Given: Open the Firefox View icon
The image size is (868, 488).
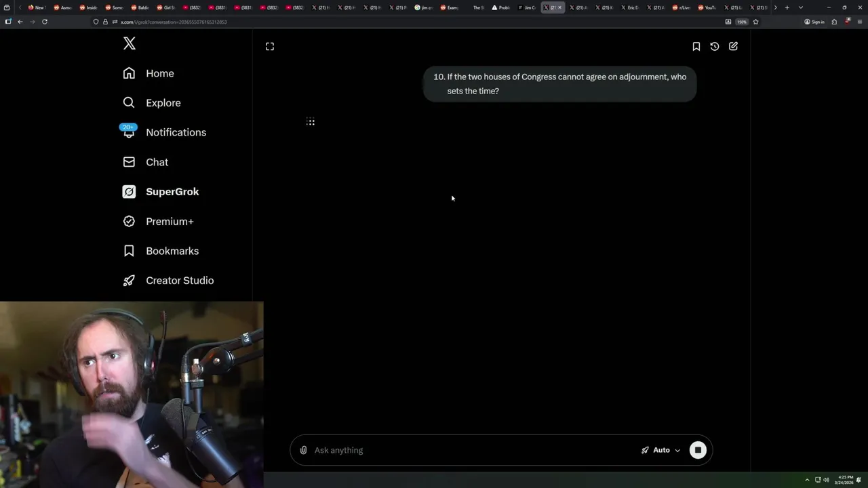Looking at the screenshot, I should point(7,7).
